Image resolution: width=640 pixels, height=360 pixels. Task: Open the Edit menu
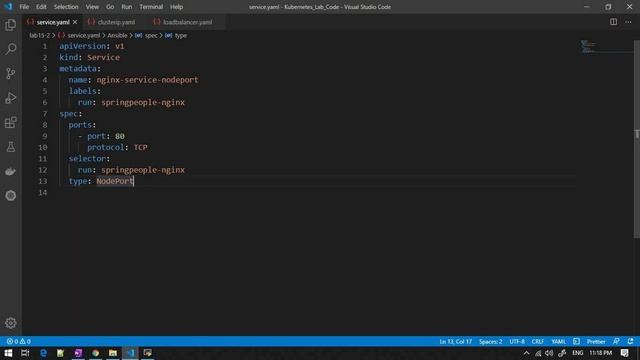tap(41, 7)
